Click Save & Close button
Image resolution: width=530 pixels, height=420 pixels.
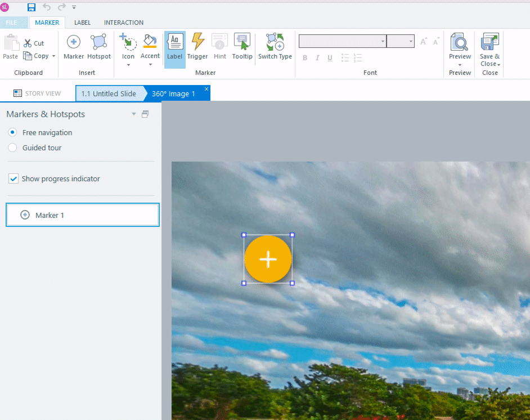(489, 48)
